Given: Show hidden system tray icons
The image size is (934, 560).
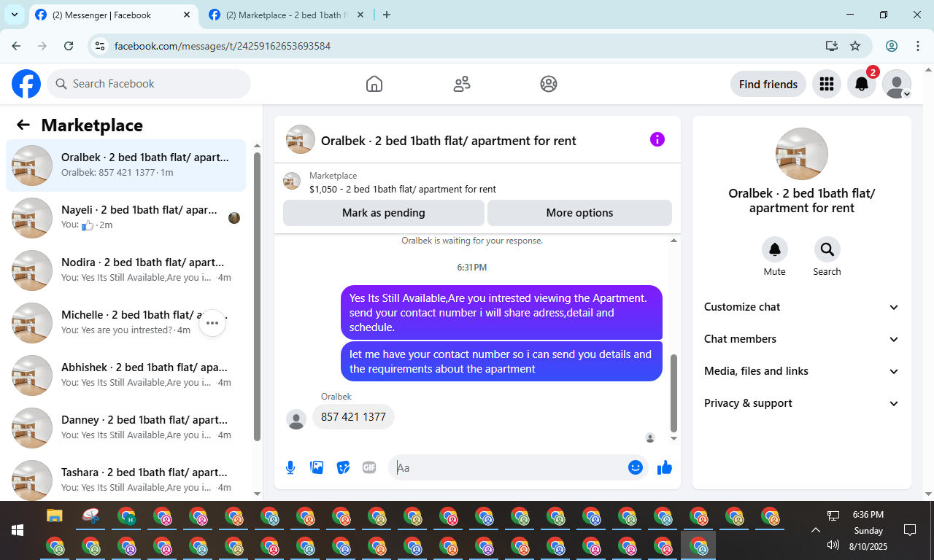Looking at the screenshot, I should (x=816, y=530).
